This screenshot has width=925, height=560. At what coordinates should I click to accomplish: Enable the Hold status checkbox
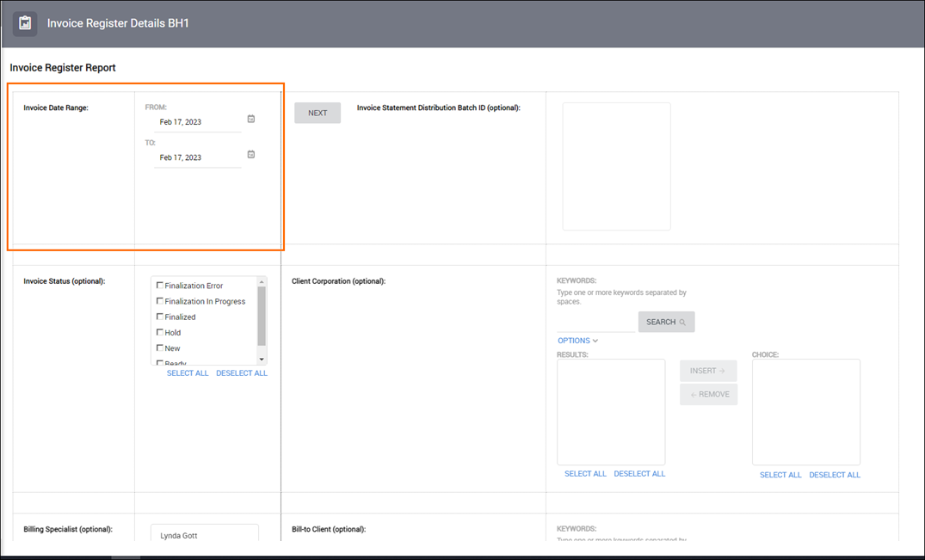pyautogui.click(x=159, y=332)
